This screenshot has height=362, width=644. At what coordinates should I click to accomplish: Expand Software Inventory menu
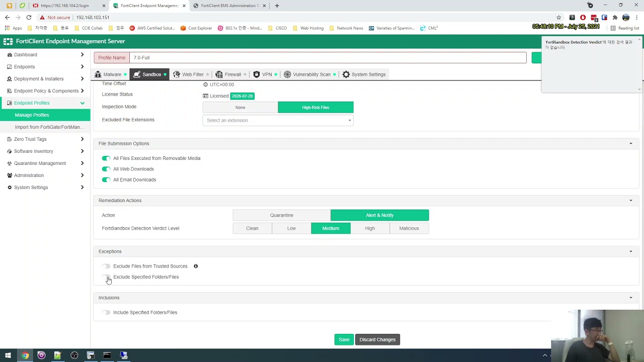45,151
